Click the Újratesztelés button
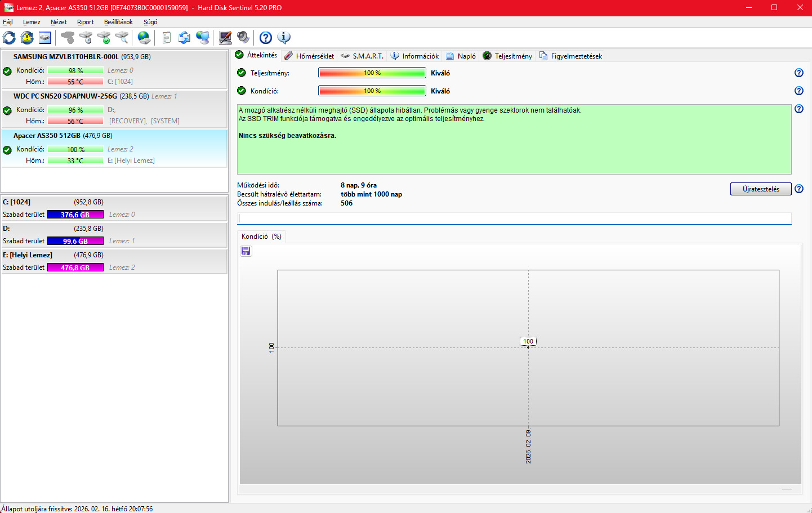Screen dimensions: 812x513 761,189
